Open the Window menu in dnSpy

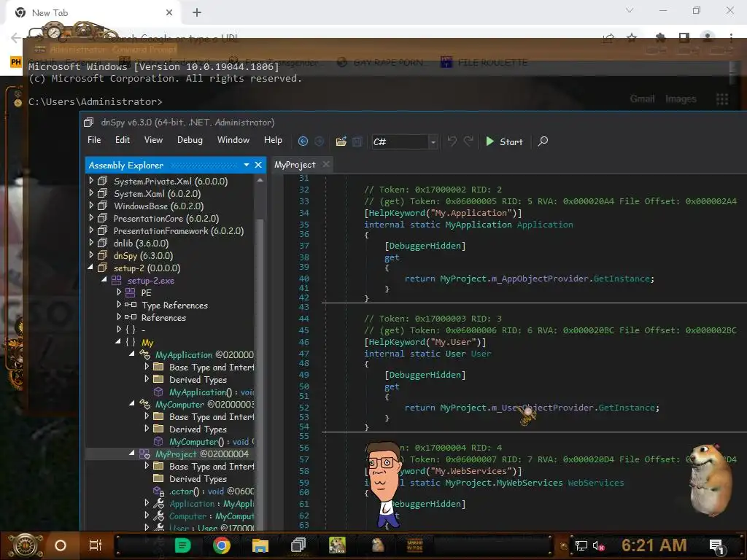[233, 140]
